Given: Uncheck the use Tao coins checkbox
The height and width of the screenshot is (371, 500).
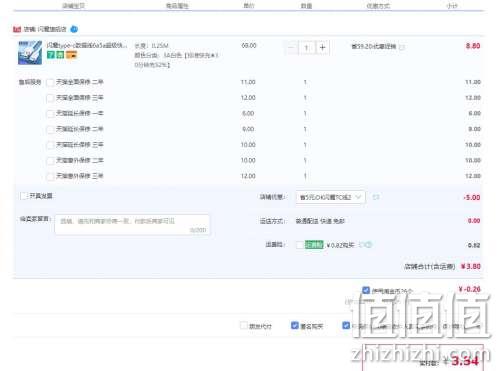Looking at the screenshot, I should (366, 290).
